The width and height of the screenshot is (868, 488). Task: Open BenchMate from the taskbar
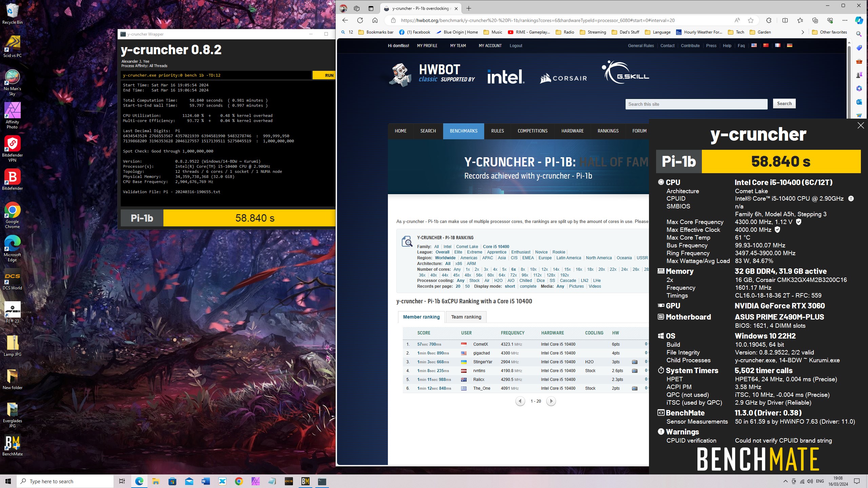[x=305, y=481]
